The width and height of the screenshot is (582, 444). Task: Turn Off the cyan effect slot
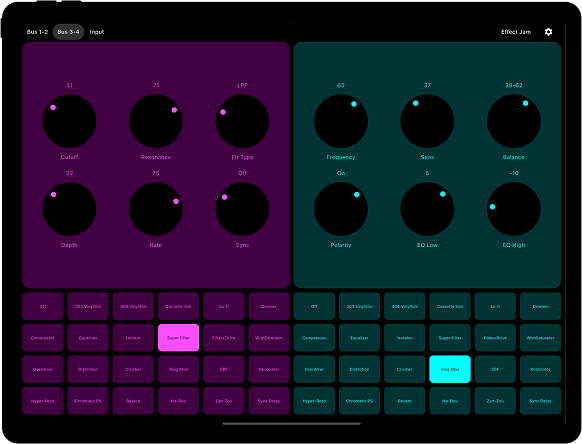tap(314, 306)
